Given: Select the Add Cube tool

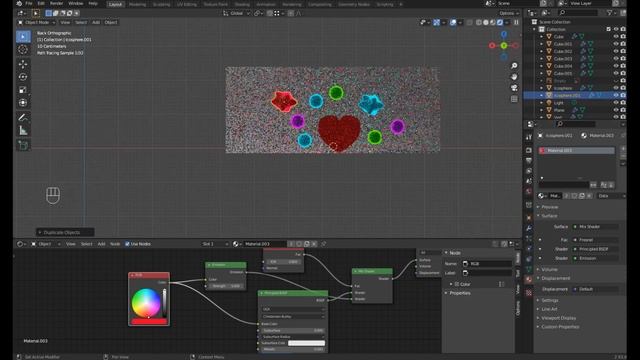Looking at the screenshot, I should tap(23, 145).
